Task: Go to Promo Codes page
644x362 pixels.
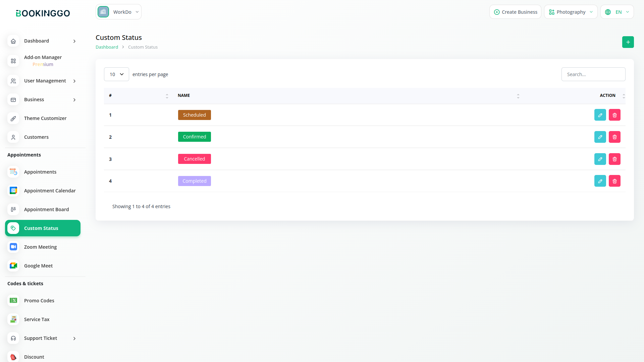Action: (x=39, y=301)
